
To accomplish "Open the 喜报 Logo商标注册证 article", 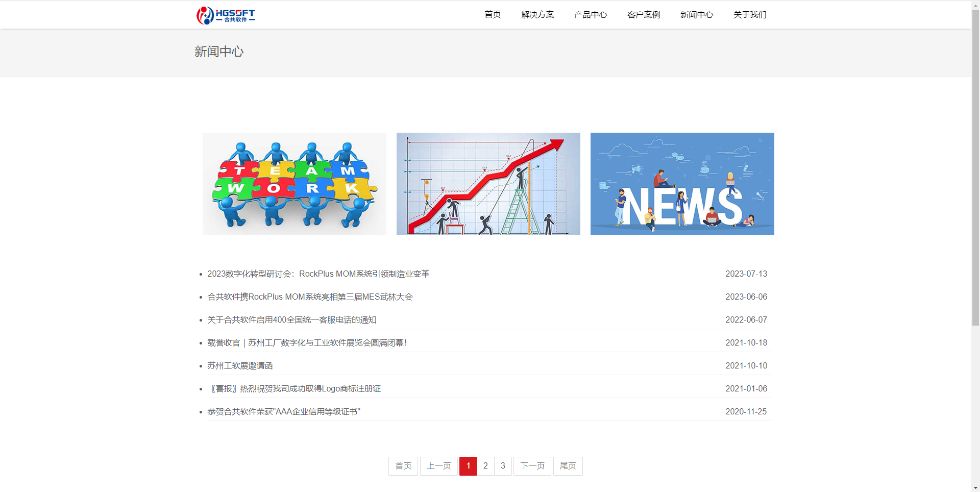I will (x=294, y=389).
